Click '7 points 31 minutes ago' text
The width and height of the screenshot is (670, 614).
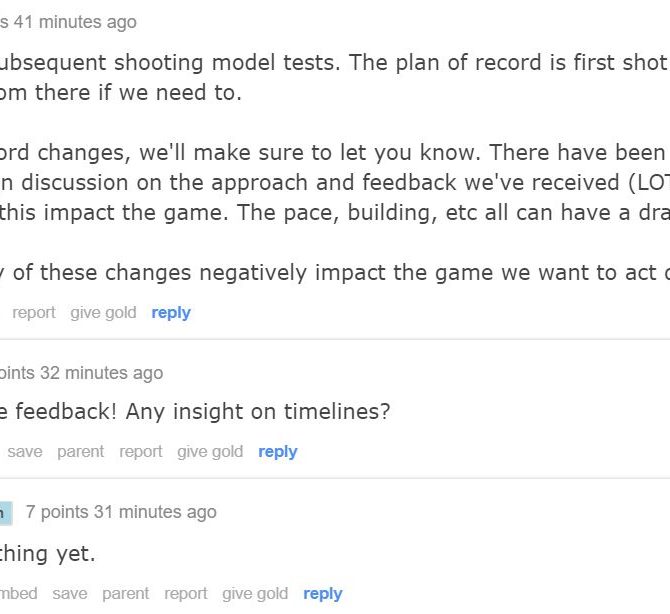coord(121,512)
